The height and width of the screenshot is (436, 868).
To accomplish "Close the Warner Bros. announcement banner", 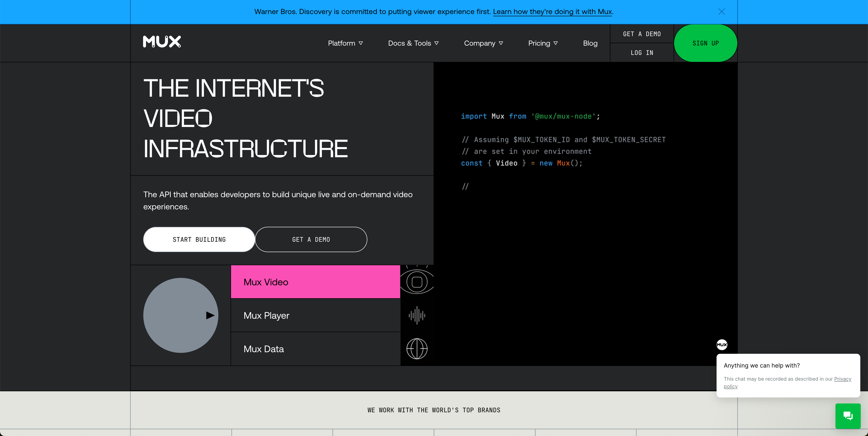I will click(x=722, y=12).
